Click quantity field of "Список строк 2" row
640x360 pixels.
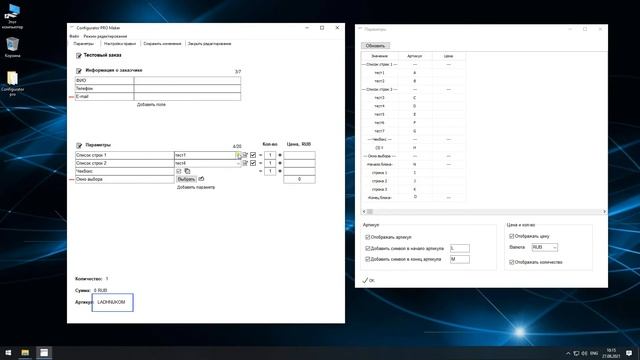click(x=270, y=163)
